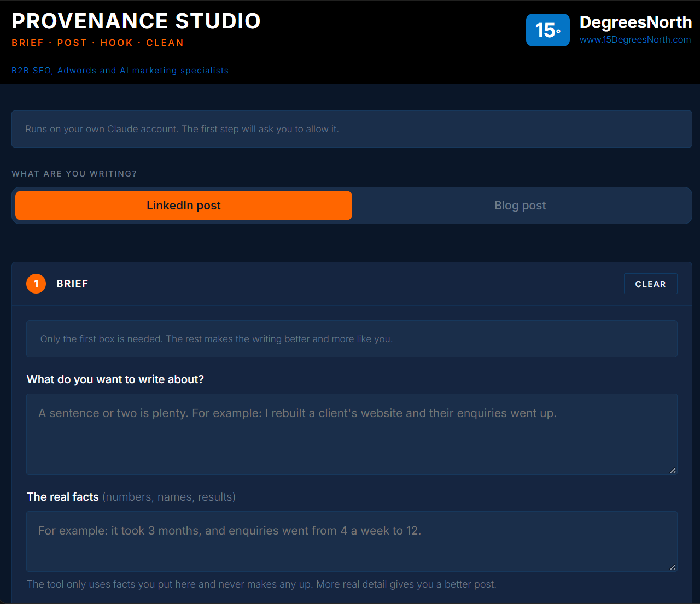Clear the Brief section with CLEAR button
The width and height of the screenshot is (700, 604).
pyautogui.click(x=651, y=284)
